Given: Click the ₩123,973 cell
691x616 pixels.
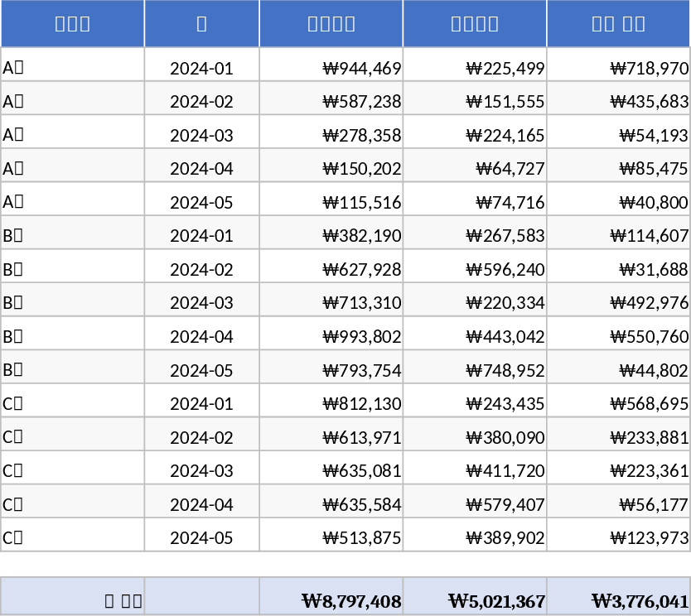Looking at the screenshot, I should (618, 537).
